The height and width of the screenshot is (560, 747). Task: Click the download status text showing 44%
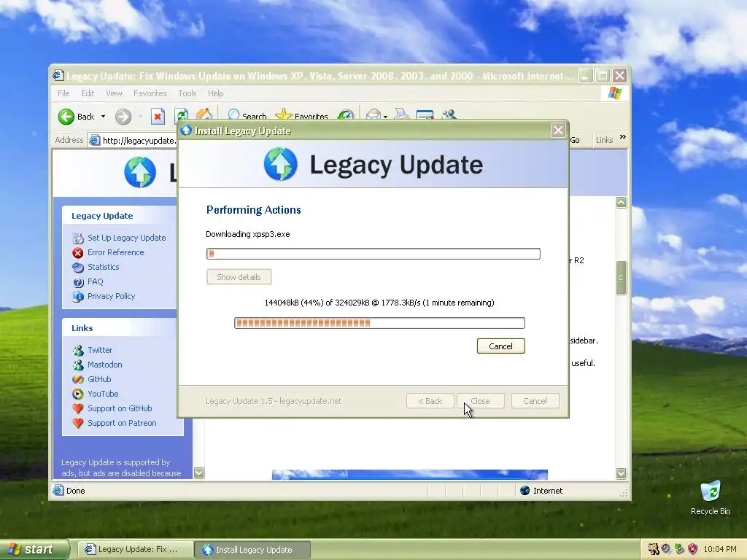point(379,303)
